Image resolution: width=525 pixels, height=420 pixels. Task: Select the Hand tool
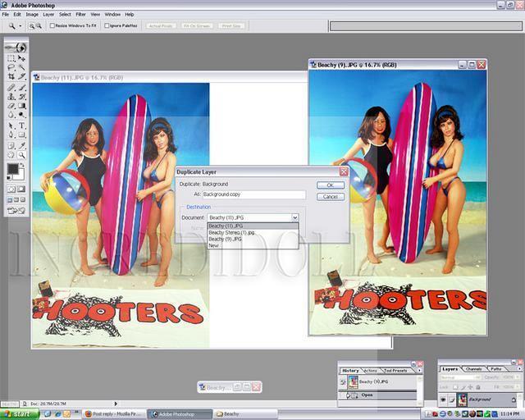pyautogui.click(x=11, y=155)
